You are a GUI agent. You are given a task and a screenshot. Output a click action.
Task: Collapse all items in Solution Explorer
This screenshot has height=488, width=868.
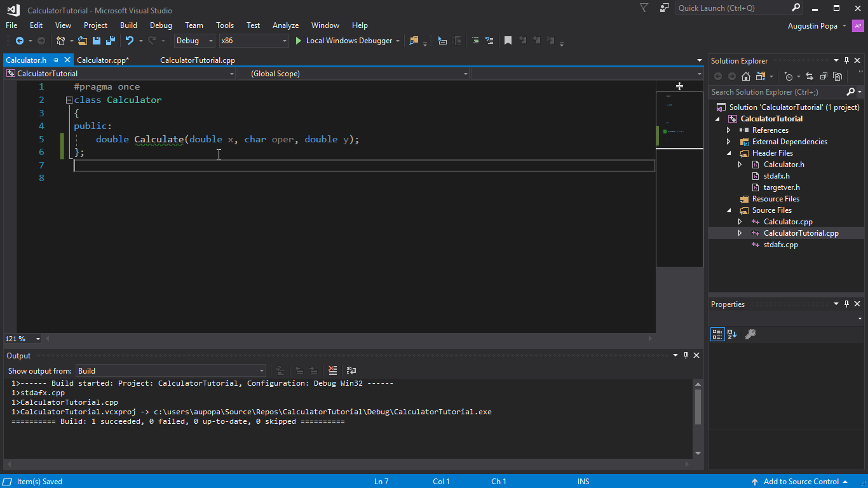point(823,76)
